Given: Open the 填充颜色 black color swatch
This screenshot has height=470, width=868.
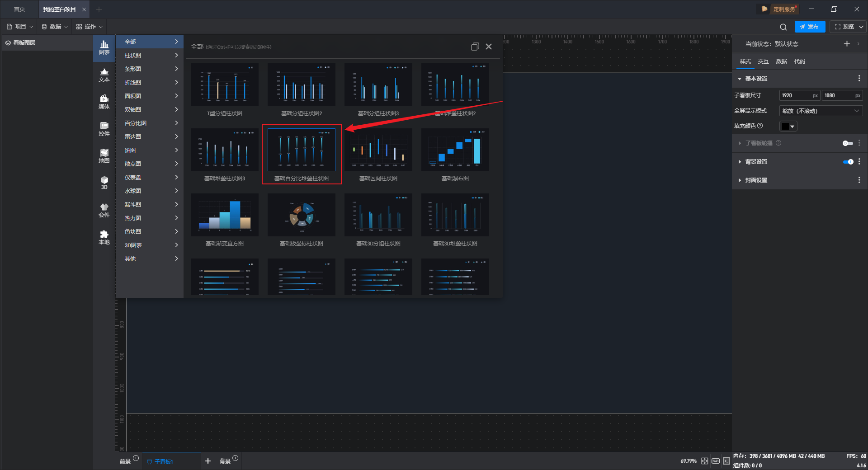Looking at the screenshot, I should click(788, 127).
